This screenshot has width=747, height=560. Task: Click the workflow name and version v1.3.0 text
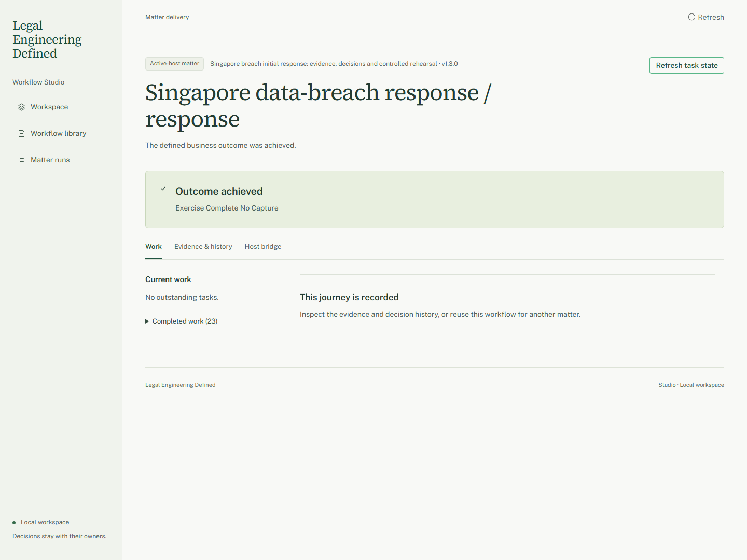click(334, 64)
